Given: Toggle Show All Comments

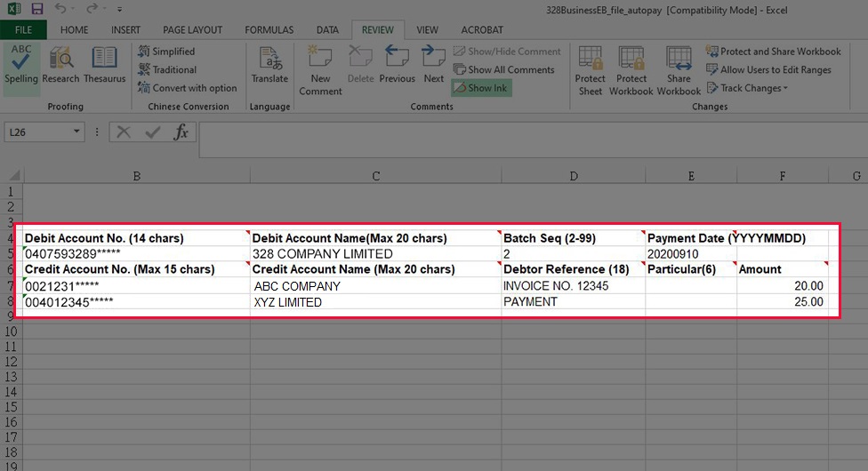Looking at the screenshot, I should (503, 69).
